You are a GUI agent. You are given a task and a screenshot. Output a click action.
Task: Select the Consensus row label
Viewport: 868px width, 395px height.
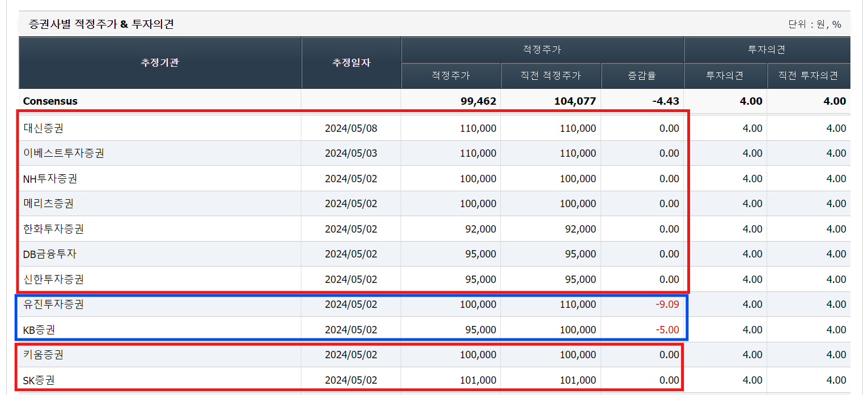point(50,101)
